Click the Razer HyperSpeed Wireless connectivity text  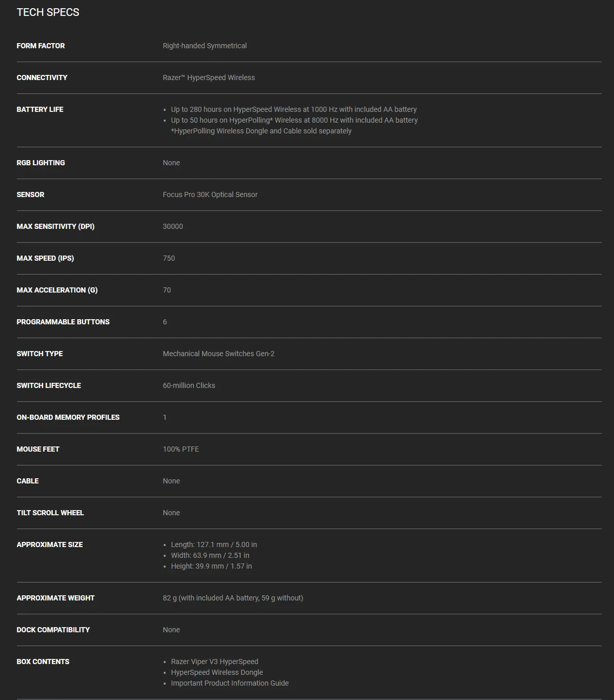click(209, 77)
